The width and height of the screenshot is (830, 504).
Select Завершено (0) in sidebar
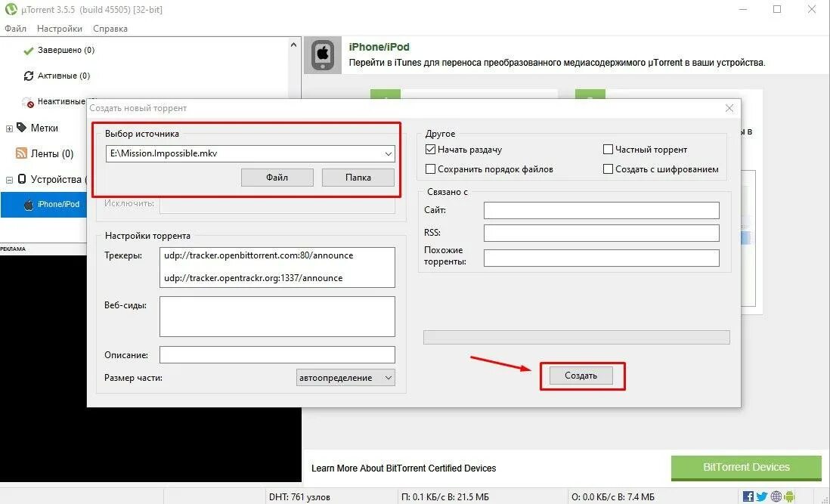[x=66, y=50]
